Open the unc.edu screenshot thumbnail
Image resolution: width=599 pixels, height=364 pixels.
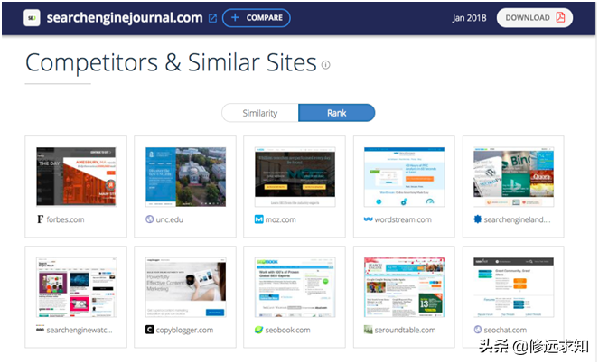coord(185,176)
